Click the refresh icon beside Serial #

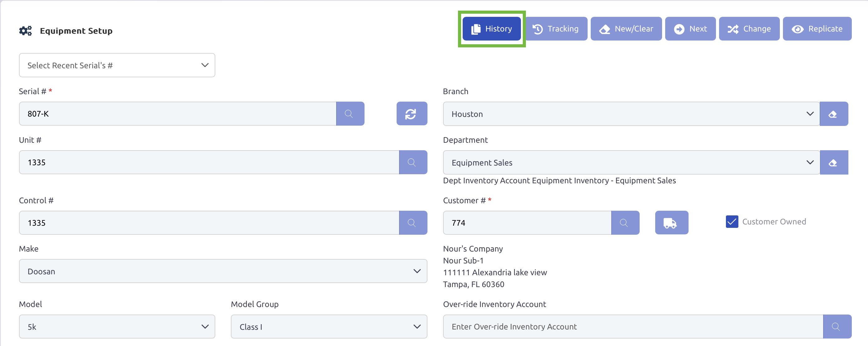click(x=412, y=114)
